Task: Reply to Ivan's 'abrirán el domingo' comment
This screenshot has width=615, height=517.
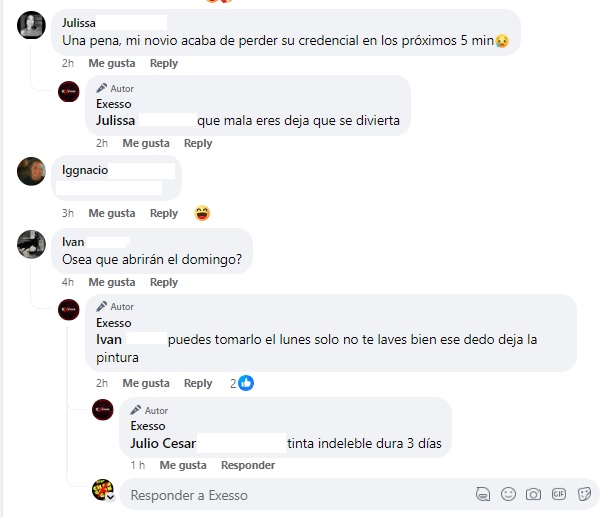Action: point(164,282)
